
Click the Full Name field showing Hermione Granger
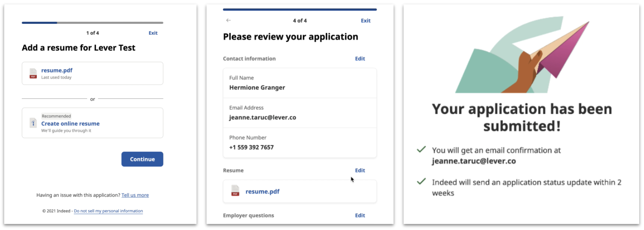(300, 83)
